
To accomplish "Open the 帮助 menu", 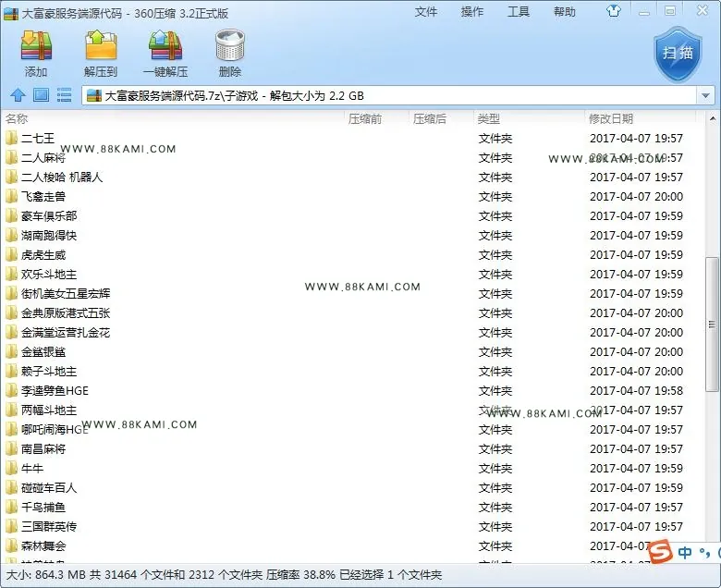I will [x=565, y=12].
